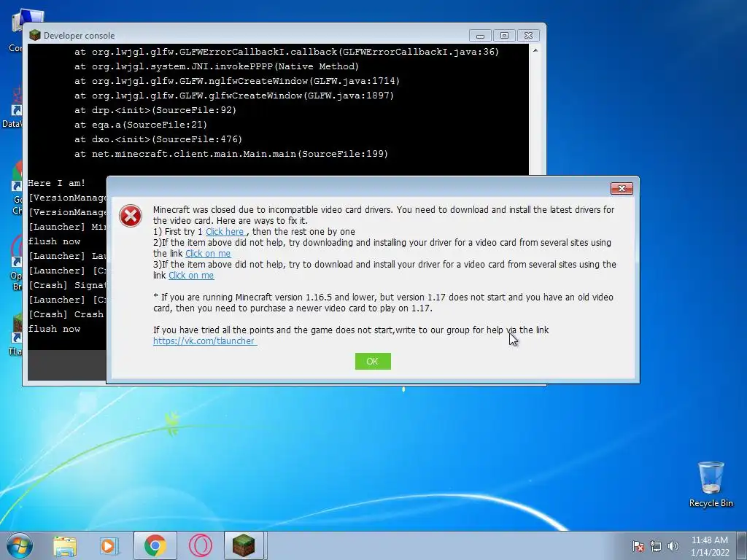This screenshot has width=747, height=560.
Task: Click the 11:48 AM taskbar clock
Action: point(710,546)
